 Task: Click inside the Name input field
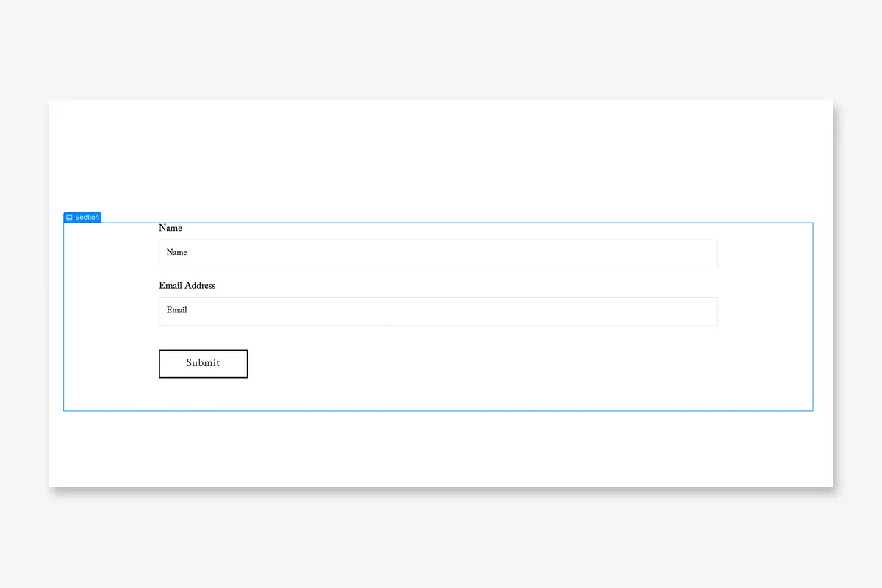[437, 254]
